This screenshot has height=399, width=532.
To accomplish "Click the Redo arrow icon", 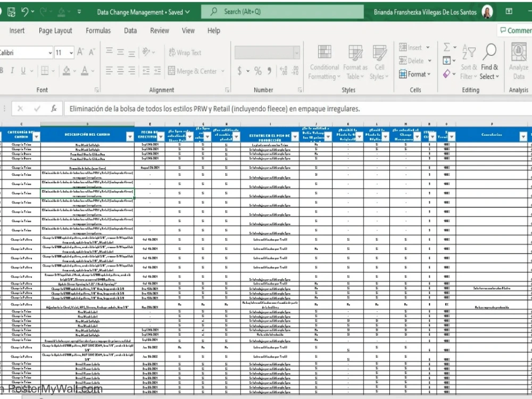I will (x=43, y=12).
